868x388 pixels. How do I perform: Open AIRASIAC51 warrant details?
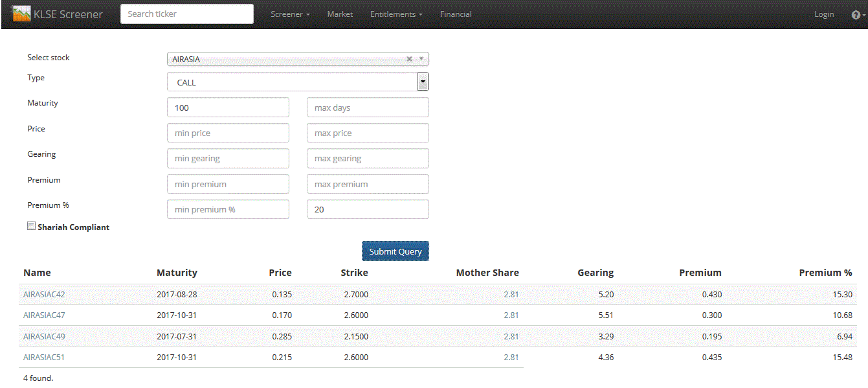pos(43,357)
